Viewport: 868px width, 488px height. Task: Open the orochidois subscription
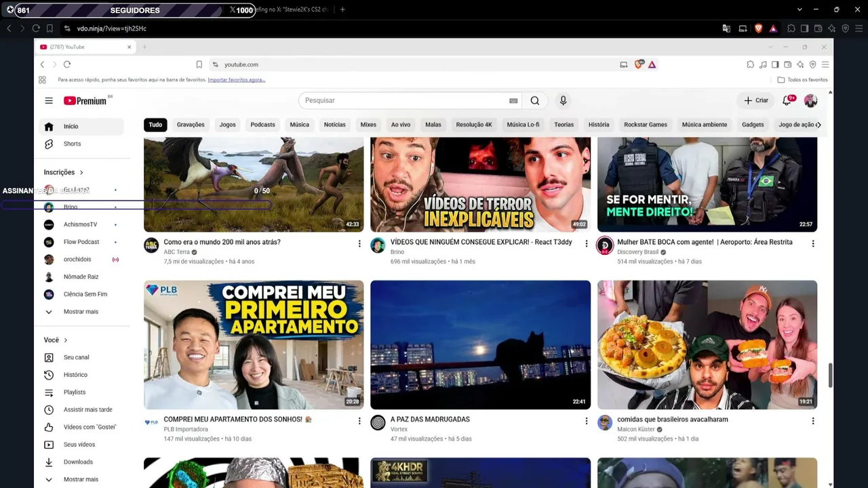[x=81, y=260]
